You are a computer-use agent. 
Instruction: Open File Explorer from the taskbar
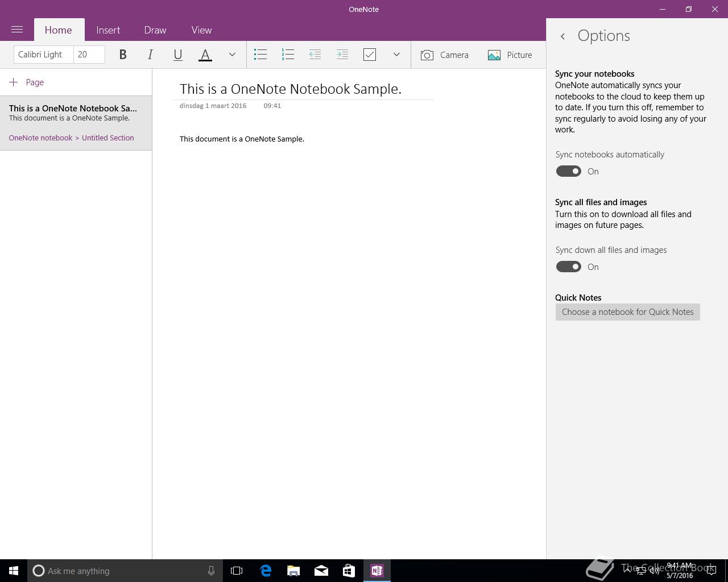[293, 571]
